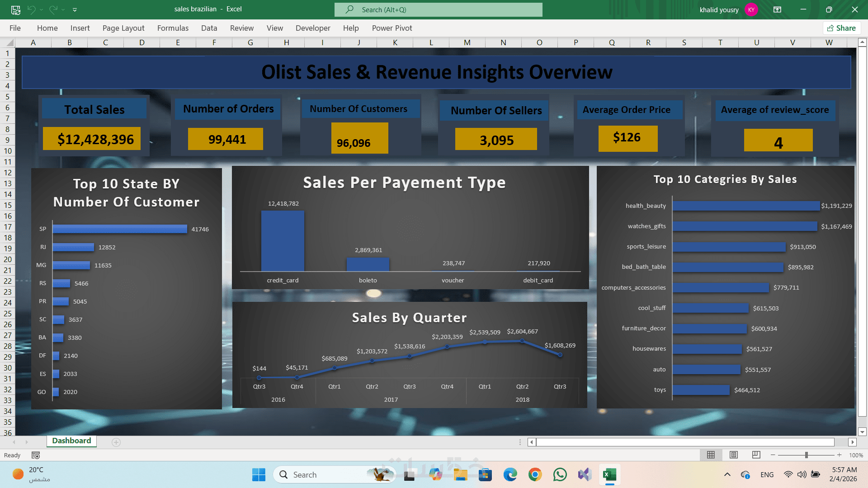Open the Developer ribbon tab
868x488 pixels.
click(313, 28)
